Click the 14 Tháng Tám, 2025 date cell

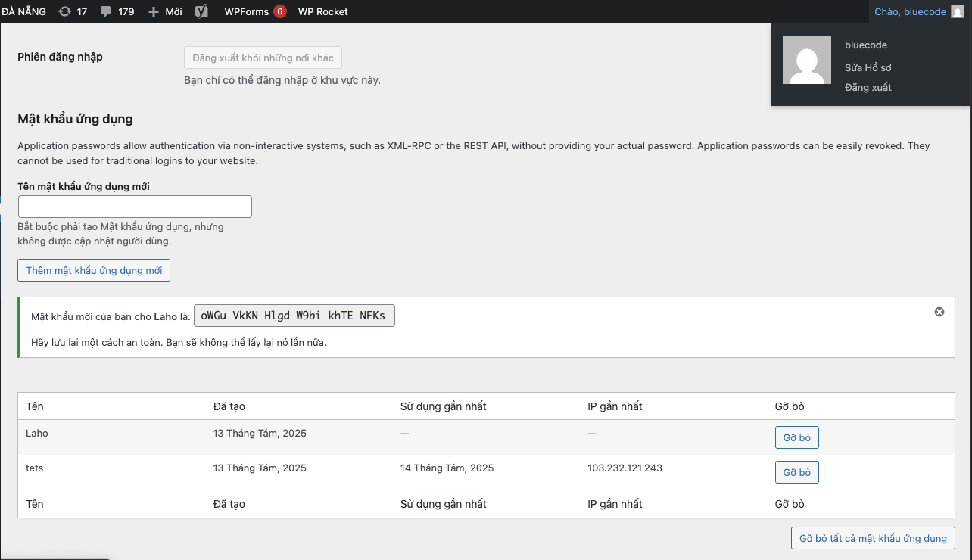pyautogui.click(x=447, y=468)
